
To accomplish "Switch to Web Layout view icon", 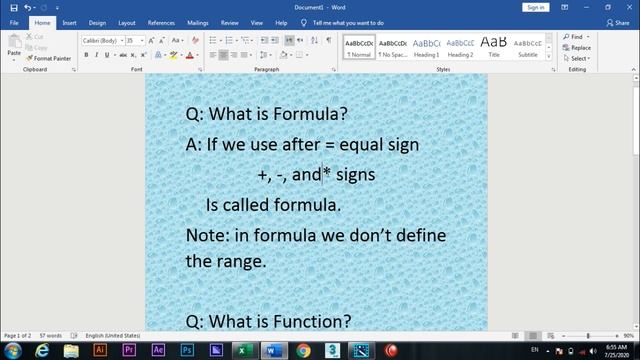I will (551, 336).
